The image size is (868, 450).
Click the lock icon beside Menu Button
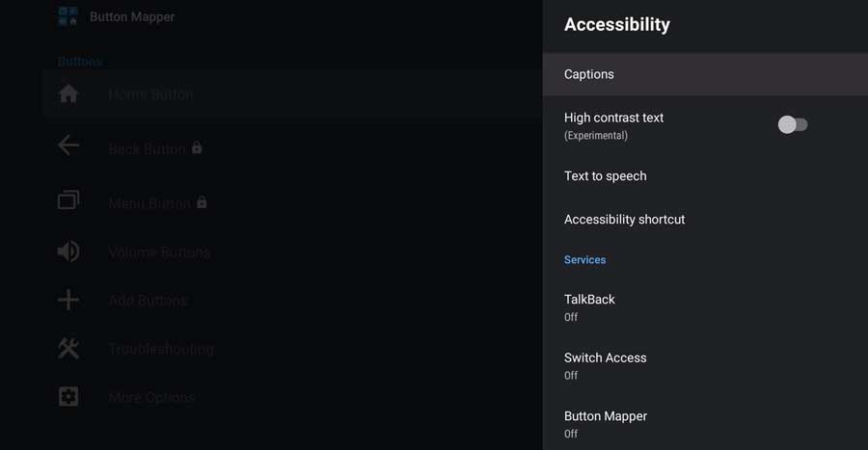pyautogui.click(x=202, y=202)
